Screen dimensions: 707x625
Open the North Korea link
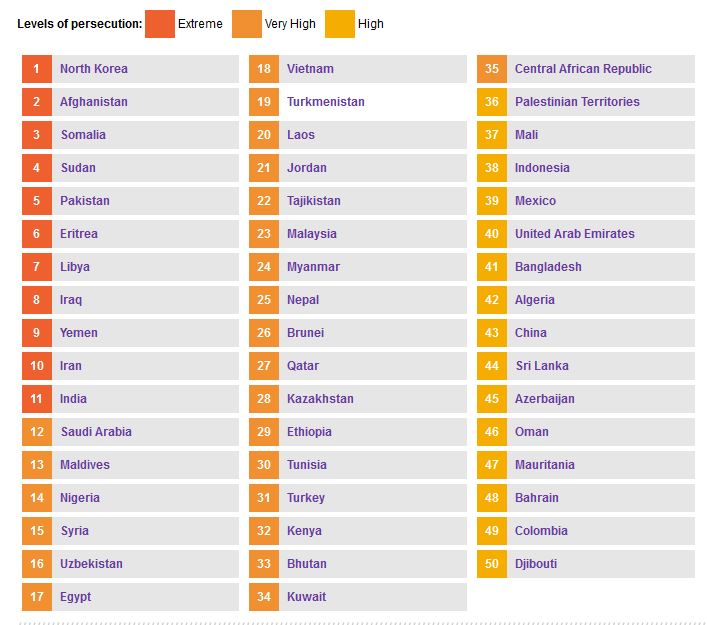pyautogui.click(x=94, y=69)
